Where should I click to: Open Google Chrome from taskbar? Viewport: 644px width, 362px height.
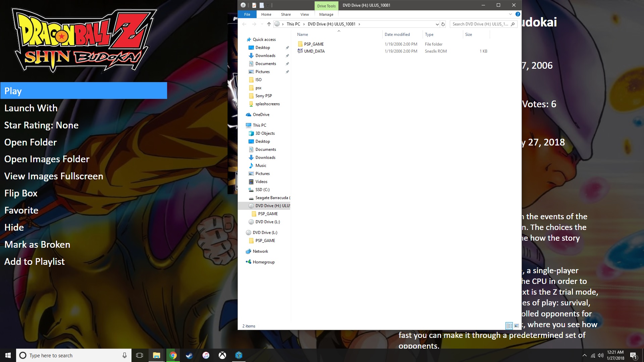click(x=173, y=355)
